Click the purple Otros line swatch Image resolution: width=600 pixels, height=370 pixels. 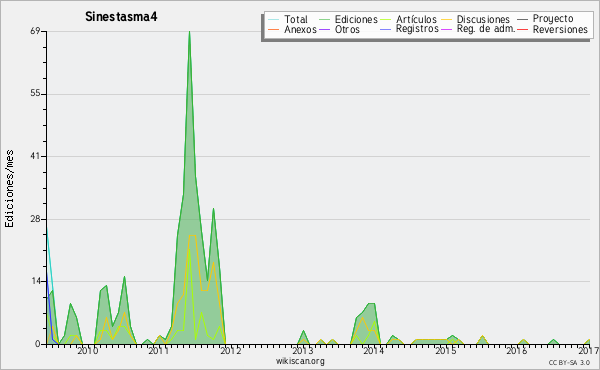[x=324, y=29]
